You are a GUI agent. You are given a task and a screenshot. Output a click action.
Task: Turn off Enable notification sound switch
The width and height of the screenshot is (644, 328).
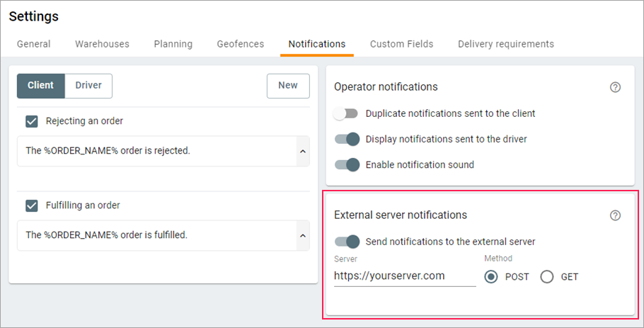[x=347, y=164]
